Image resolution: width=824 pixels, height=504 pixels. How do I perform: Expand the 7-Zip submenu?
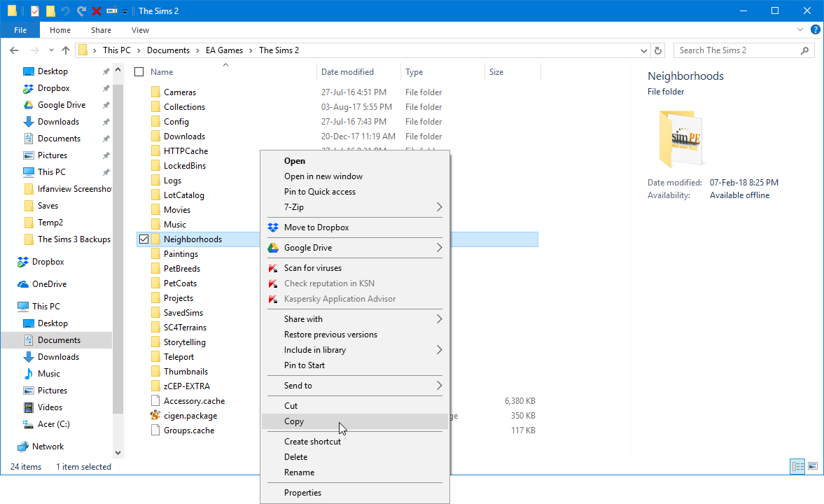355,207
